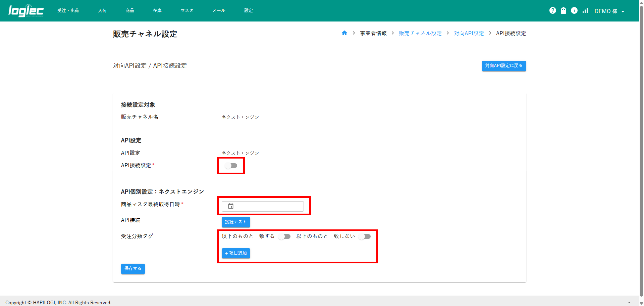Follow the 販売チャネル設定 breadcrumb link
Image resolution: width=644 pixels, height=306 pixels.
[x=420, y=33]
